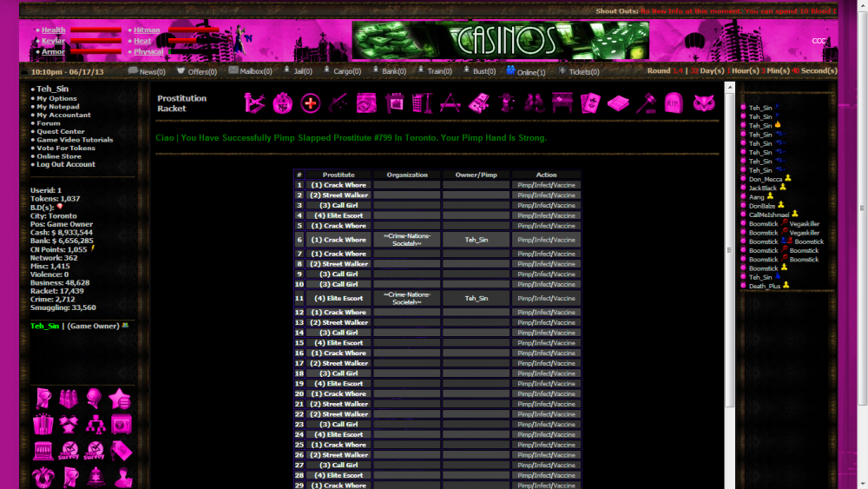Click the pink star list icon

pos(121,399)
